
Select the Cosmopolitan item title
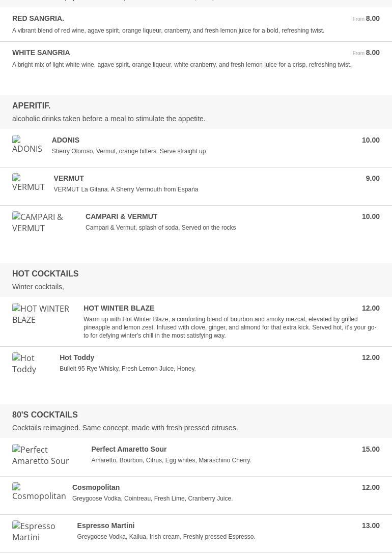(96, 487)
